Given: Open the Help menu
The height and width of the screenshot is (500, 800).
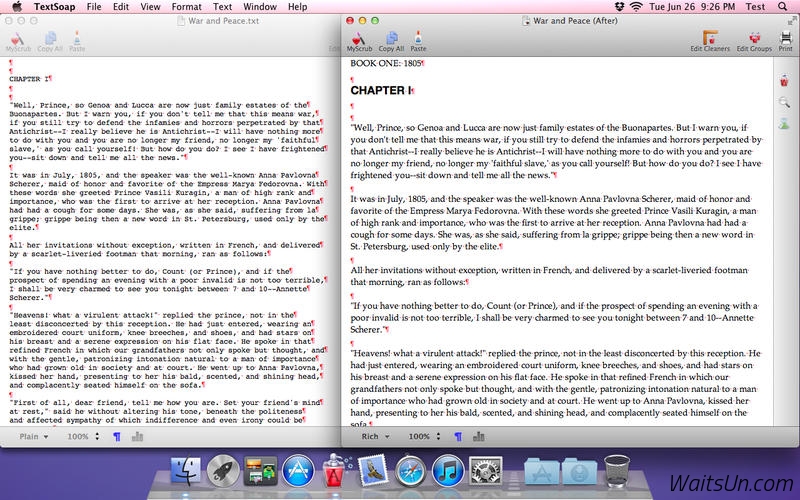Looking at the screenshot, I should (297, 7).
